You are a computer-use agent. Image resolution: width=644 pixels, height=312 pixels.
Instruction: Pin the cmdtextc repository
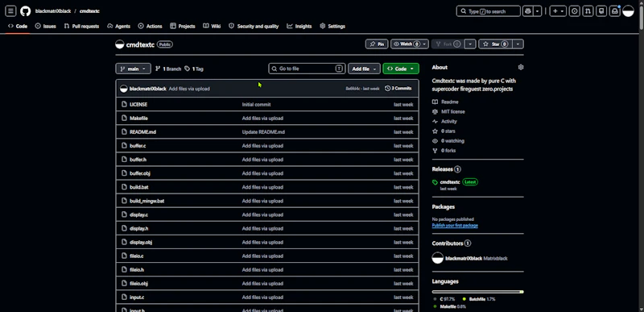coord(377,44)
